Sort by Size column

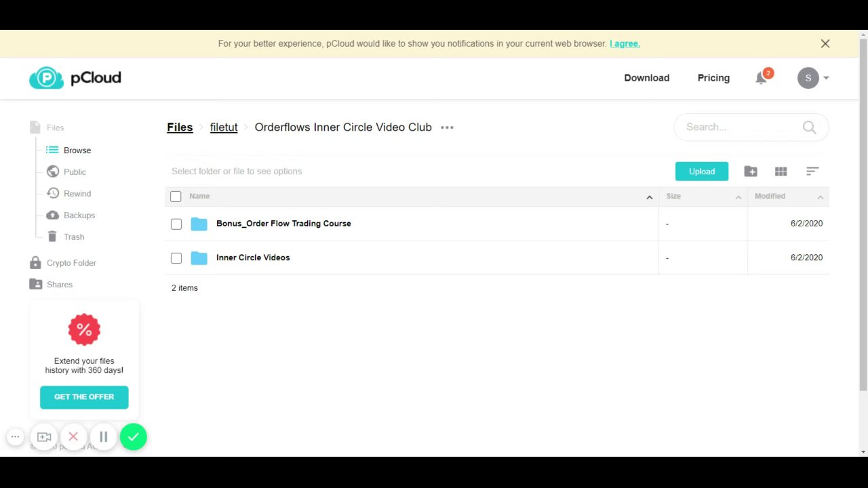click(x=703, y=197)
